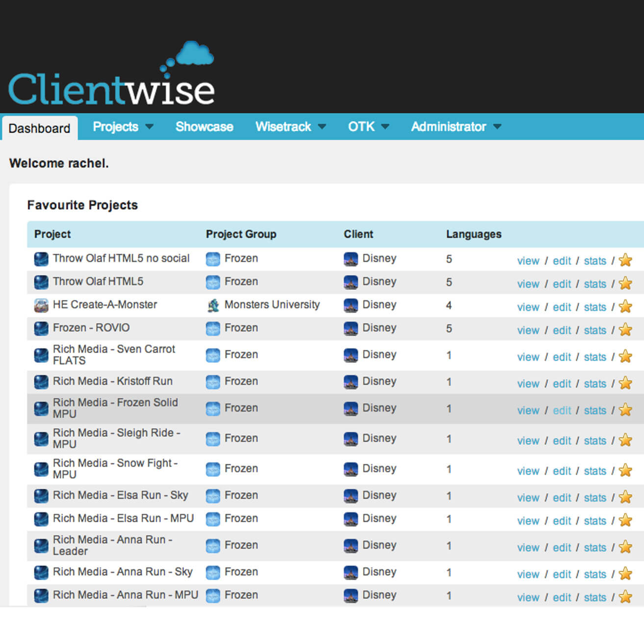Click the Clientwise cloud logo
The image size is (644, 644).
[111, 75]
